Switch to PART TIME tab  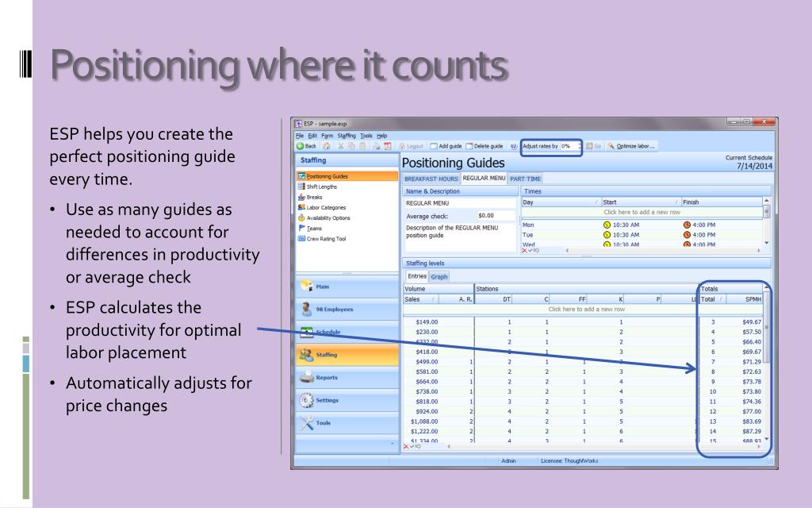[x=525, y=179]
